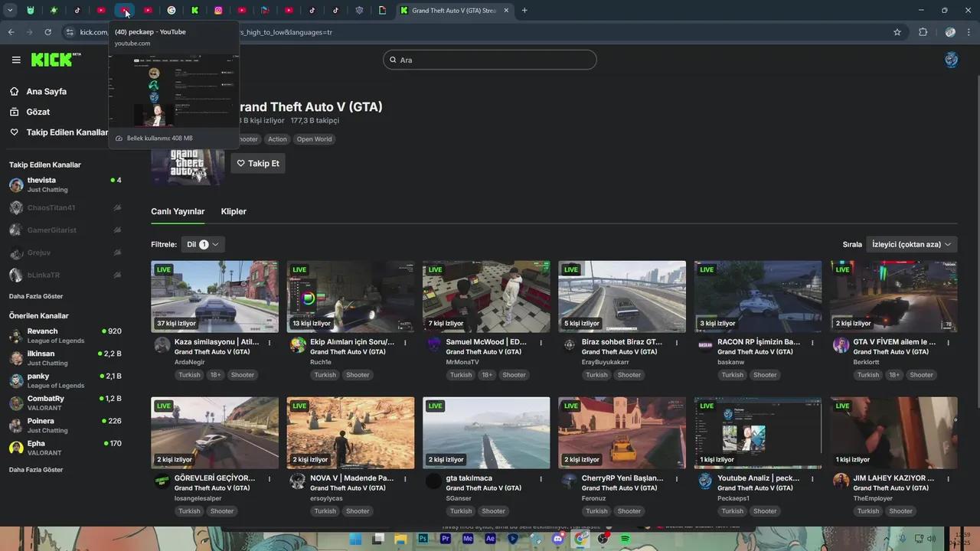980x551 pixels.
Task: Expand Daha Fazla Göster under recommended channels
Action: [36, 470]
